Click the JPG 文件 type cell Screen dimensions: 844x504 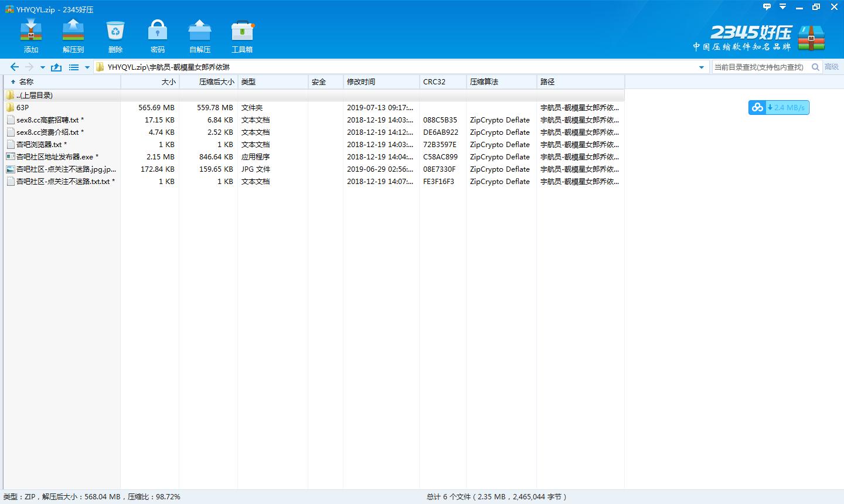[x=256, y=169]
